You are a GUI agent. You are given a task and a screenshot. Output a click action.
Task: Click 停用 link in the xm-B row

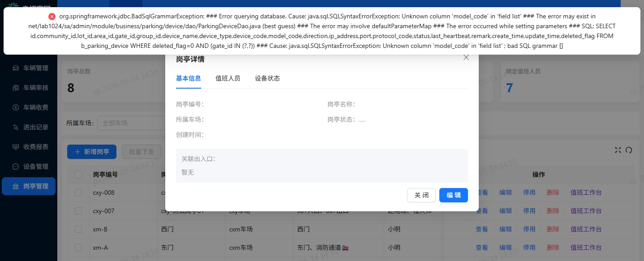point(529,229)
